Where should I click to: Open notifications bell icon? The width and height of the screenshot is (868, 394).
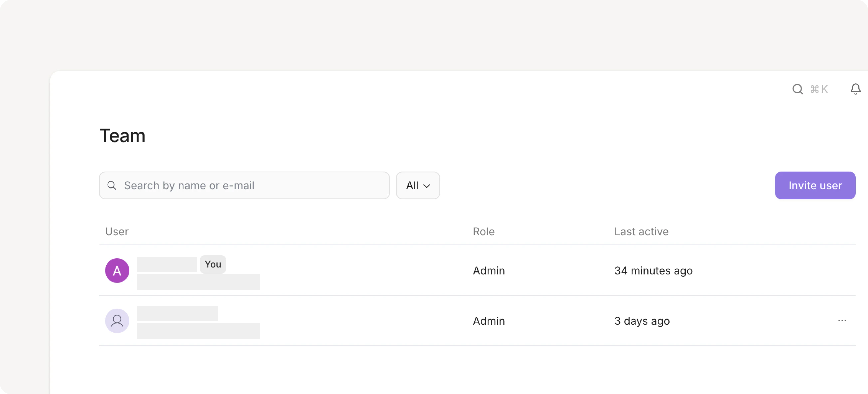coord(855,89)
